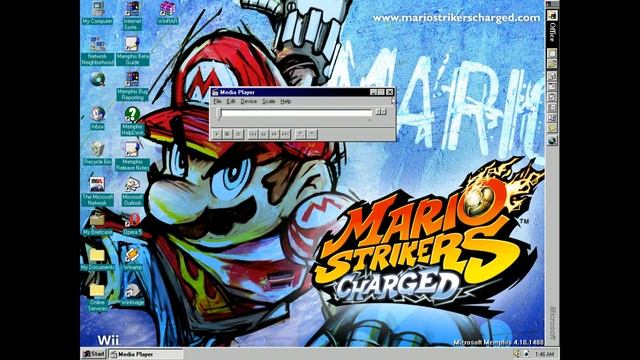
Task: Open Network Neighborhood on the desktop
Action: coord(98,51)
